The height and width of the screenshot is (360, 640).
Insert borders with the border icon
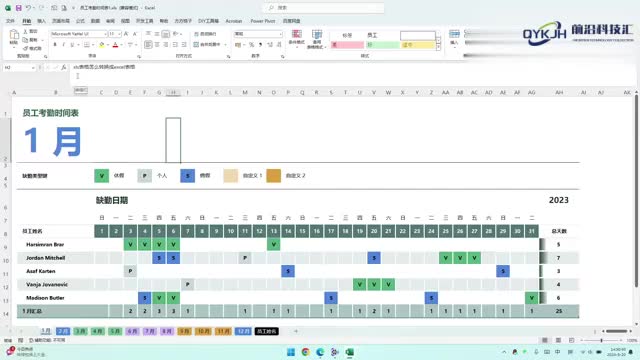pos(87,44)
